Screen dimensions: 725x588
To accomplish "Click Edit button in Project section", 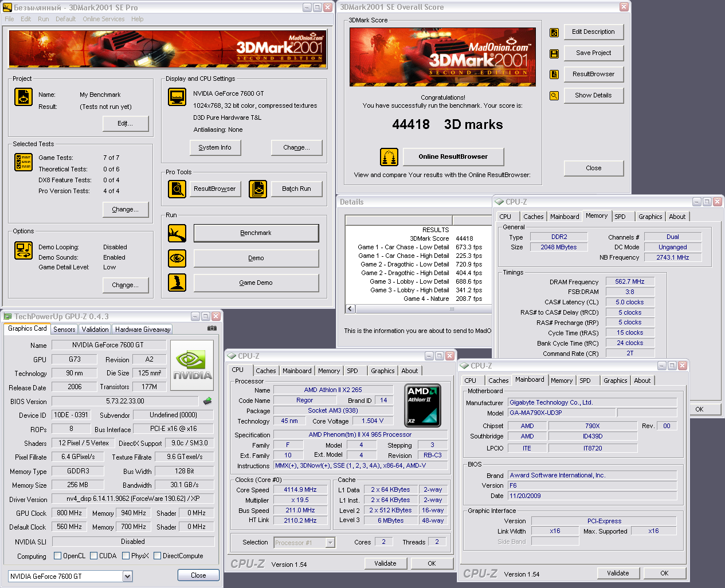I will tap(126, 123).
